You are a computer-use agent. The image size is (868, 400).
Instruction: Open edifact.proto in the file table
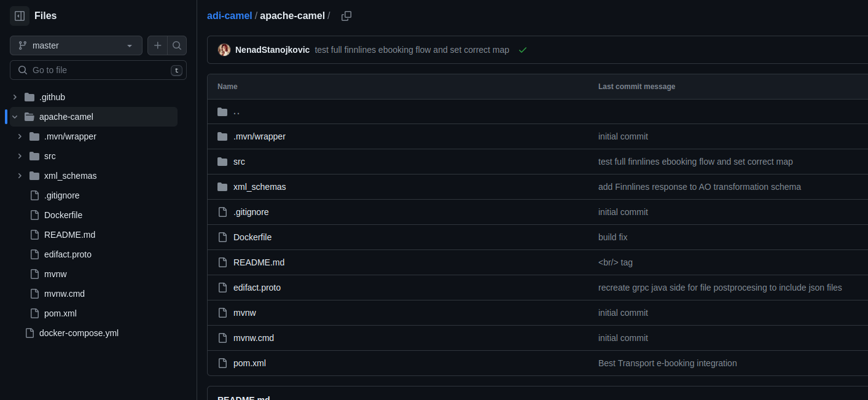point(257,288)
